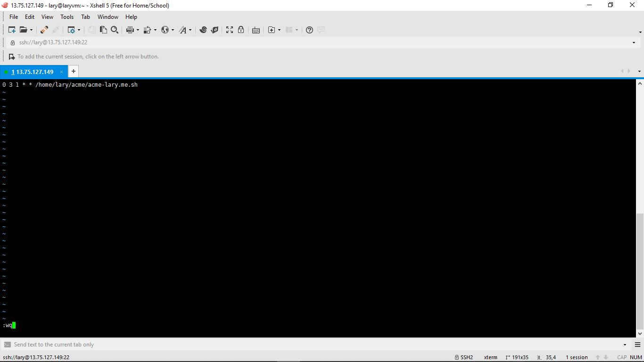The image size is (644, 362).
Task: Open the Window menu
Action: tap(108, 16)
